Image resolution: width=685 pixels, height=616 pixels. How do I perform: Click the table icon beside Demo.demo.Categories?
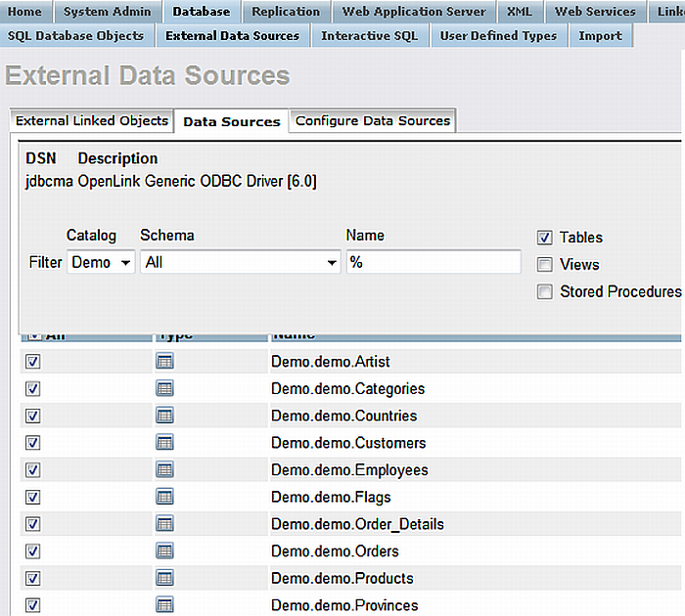[x=164, y=388]
